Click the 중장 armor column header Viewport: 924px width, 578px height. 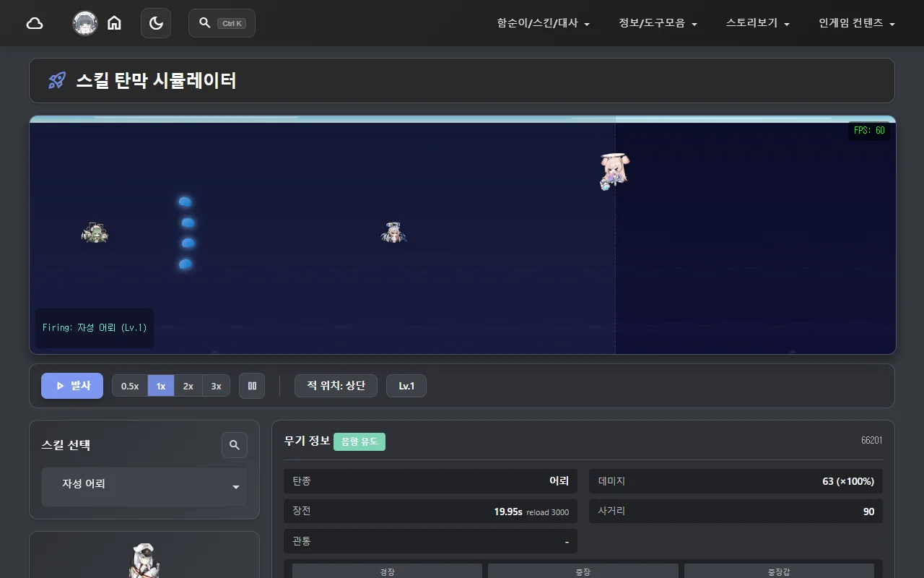[583, 571]
